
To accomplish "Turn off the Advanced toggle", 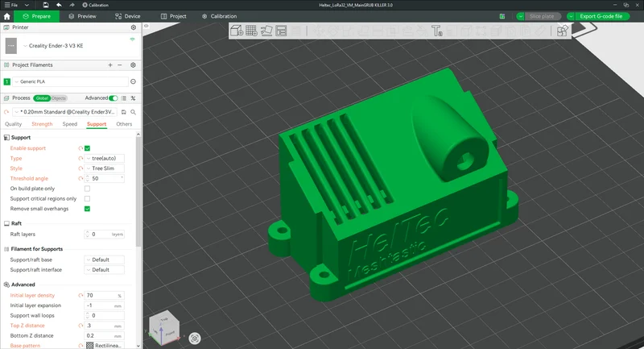I will point(114,98).
